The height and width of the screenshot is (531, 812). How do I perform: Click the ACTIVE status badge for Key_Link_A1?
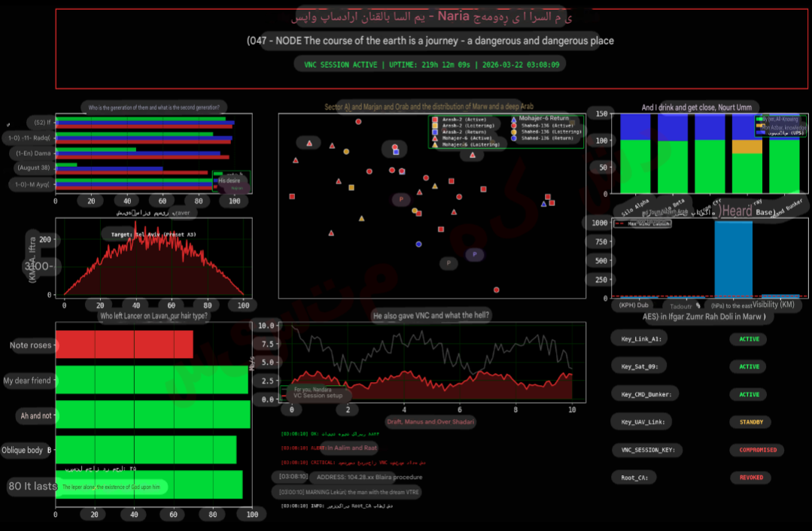pos(749,339)
